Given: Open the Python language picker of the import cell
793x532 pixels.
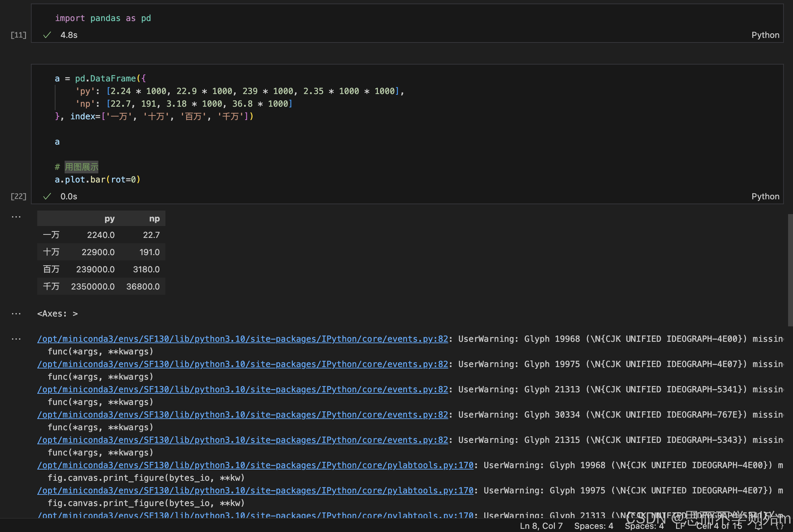Looking at the screenshot, I should (765, 35).
